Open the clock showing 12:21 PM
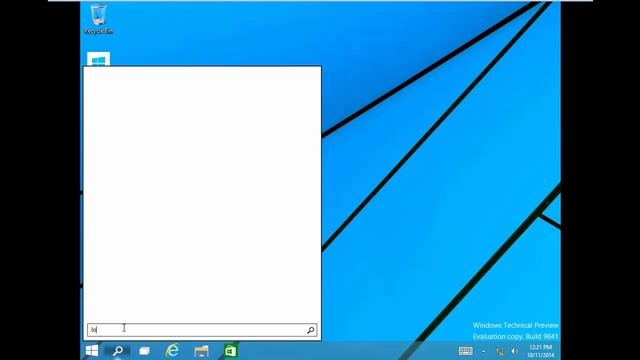The height and width of the screenshot is (360, 640). coord(540,351)
